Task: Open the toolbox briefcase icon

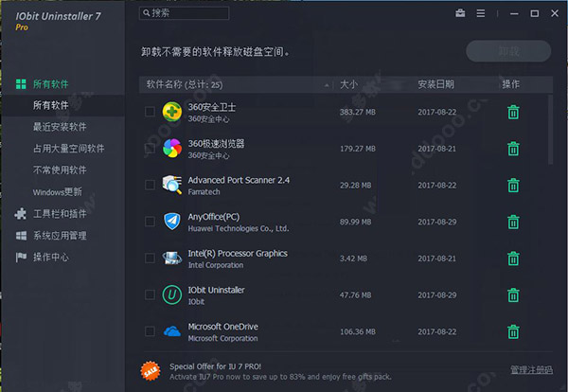Action: click(460, 13)
